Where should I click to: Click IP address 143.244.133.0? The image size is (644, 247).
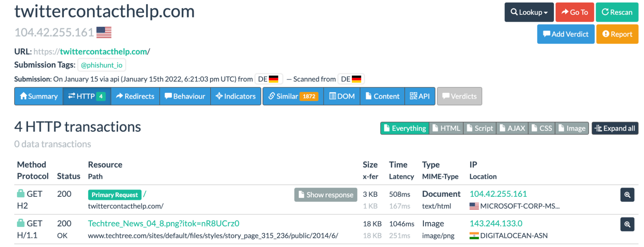pos(496,223)
